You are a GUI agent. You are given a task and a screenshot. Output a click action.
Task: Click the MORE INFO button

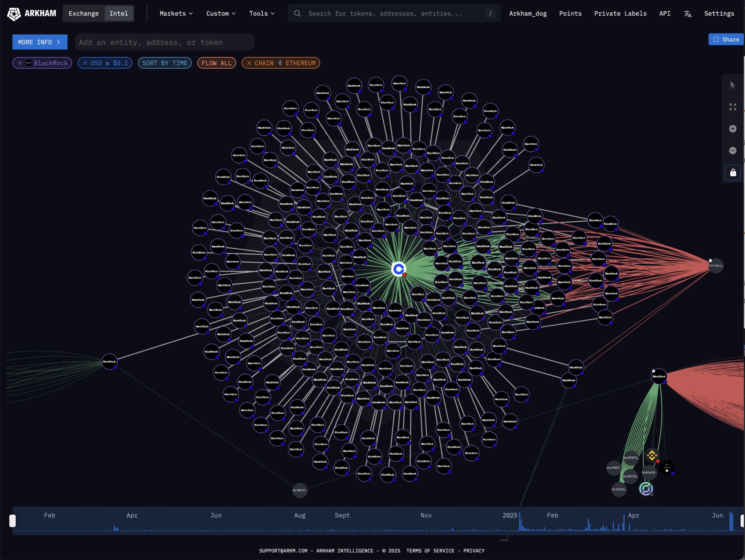(40, 42)
